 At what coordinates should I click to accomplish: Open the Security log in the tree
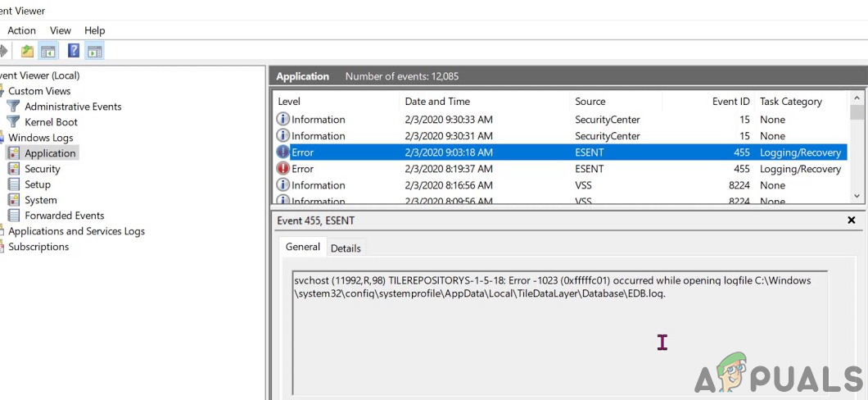pos(42,169)
